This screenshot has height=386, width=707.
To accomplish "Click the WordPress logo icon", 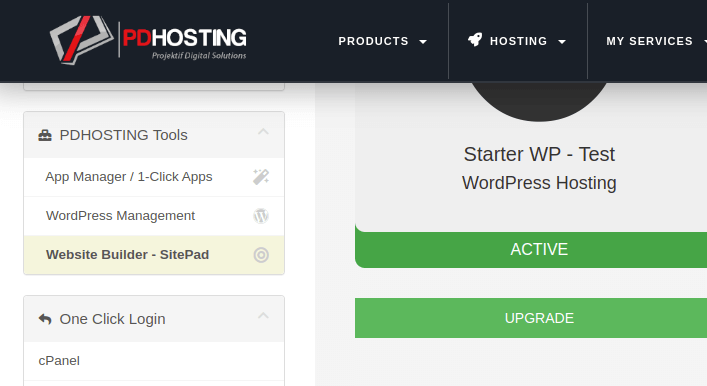I will coord(261,216).
